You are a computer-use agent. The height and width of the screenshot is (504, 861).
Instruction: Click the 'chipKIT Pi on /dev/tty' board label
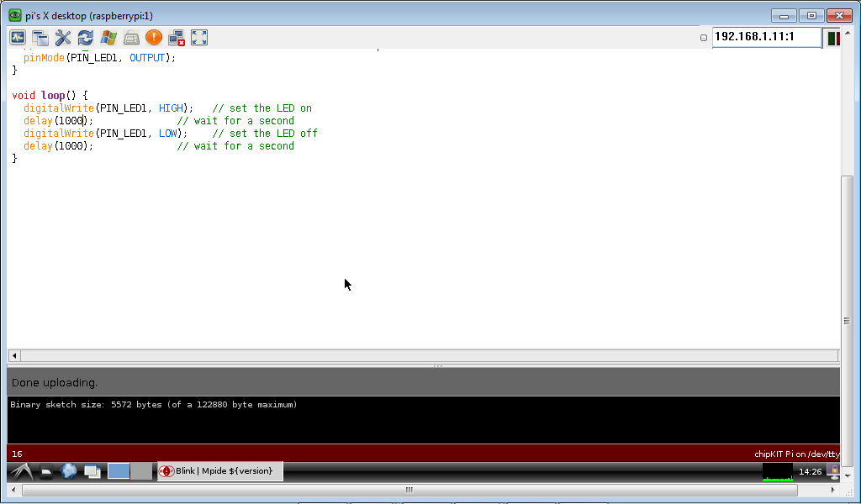[x=797, y=454]
